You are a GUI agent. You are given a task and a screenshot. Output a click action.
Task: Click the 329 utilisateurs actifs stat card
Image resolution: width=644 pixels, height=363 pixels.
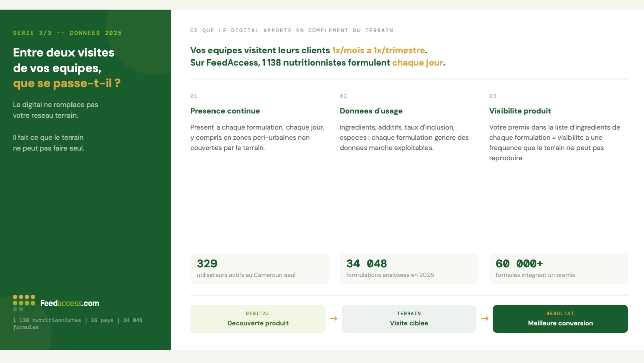point(259,268)
